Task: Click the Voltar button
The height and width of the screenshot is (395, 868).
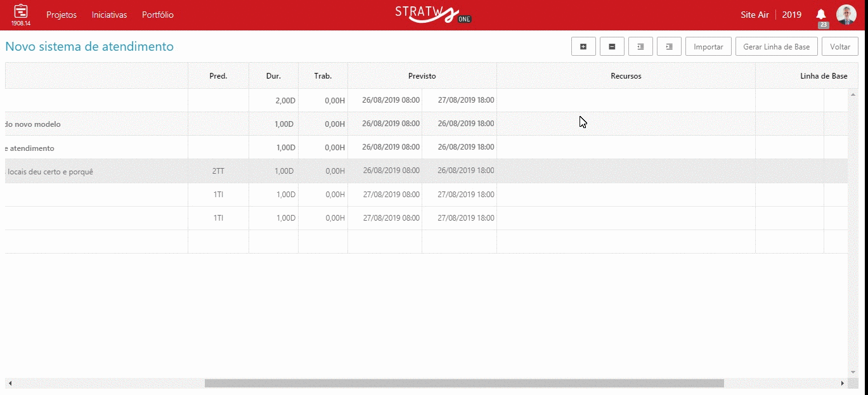Action: (839, 46)
